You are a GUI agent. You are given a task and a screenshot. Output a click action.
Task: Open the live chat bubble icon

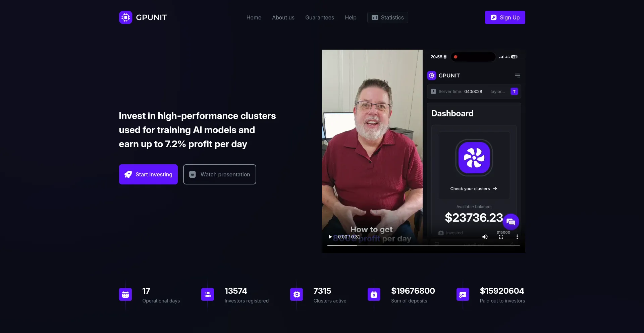click(511, 222)
